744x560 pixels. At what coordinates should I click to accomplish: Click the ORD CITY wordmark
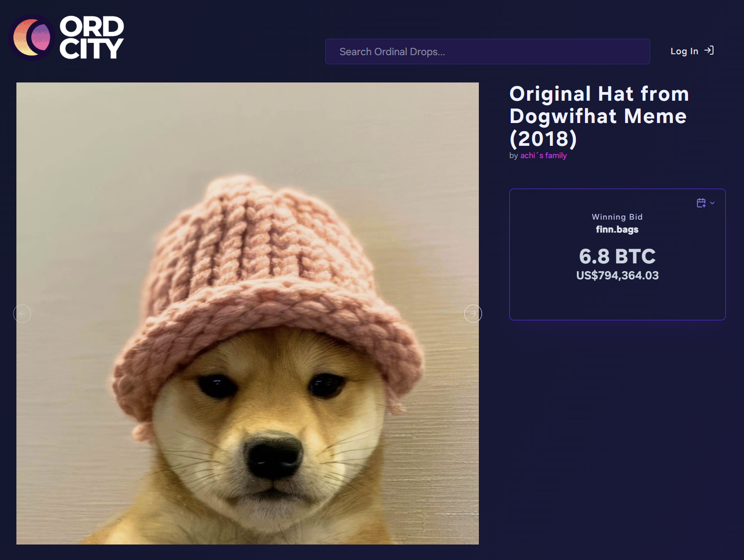[92, 37]
